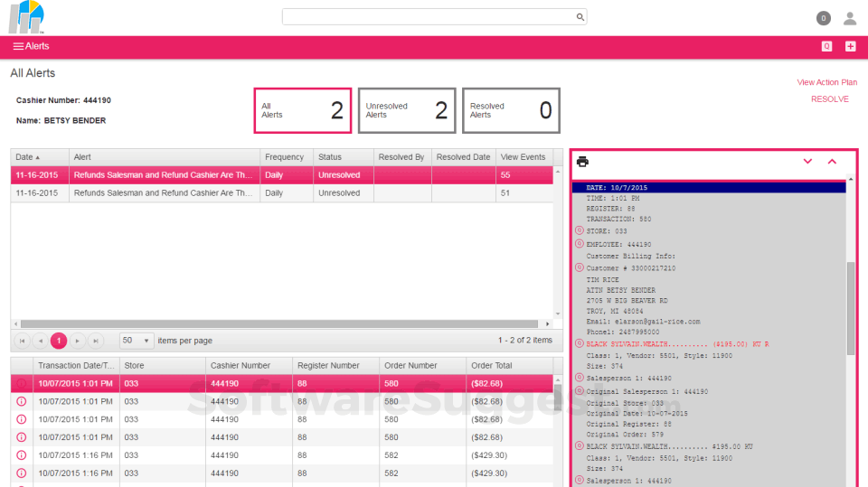This screenshot has width=868, height=487.
Task: Click flag icon beside Original Salesperson 1
Action: pyautogui.click(x=579, y=390)
